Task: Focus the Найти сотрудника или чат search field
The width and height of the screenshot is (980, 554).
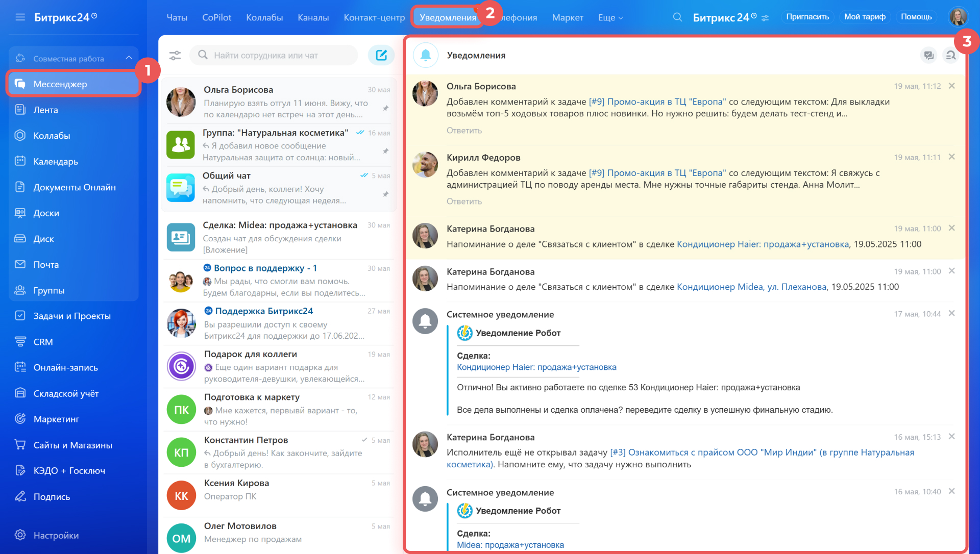Action: (274, 55)
